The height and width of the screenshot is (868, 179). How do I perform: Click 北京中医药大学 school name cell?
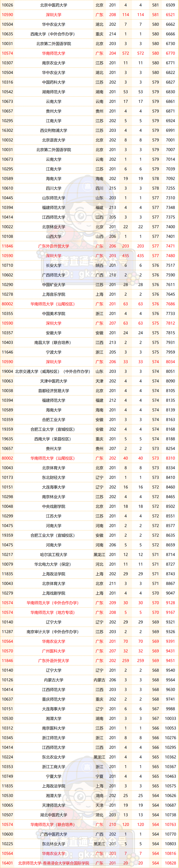pos(54,5)
